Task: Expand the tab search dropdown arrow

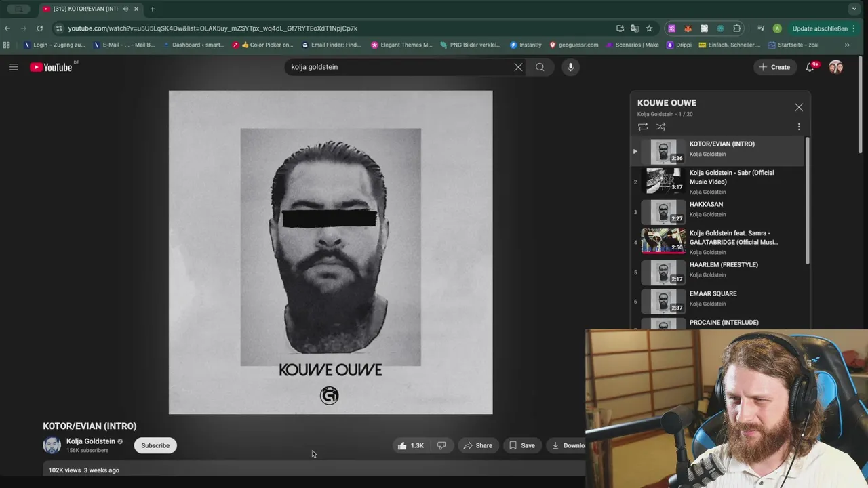Action: tap(854, 9)
